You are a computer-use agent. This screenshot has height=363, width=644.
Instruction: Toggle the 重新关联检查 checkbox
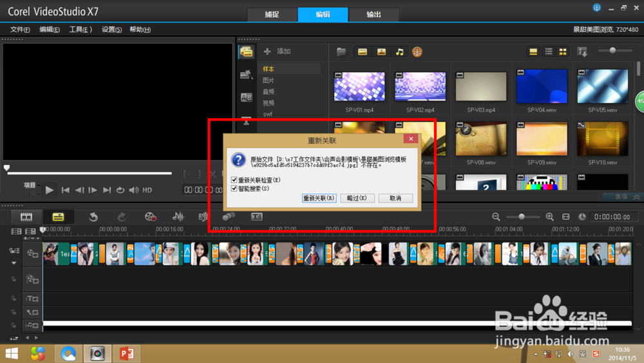(x=234, y=180)
